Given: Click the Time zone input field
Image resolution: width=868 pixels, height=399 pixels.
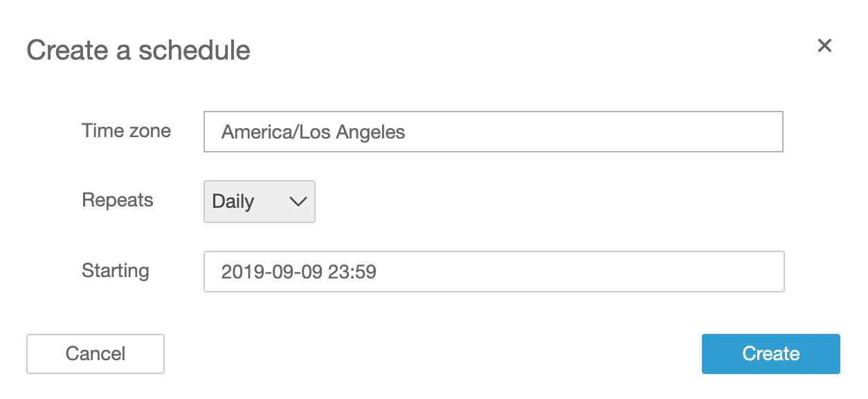Looking at the screenshot, I should tap(493, 132).
